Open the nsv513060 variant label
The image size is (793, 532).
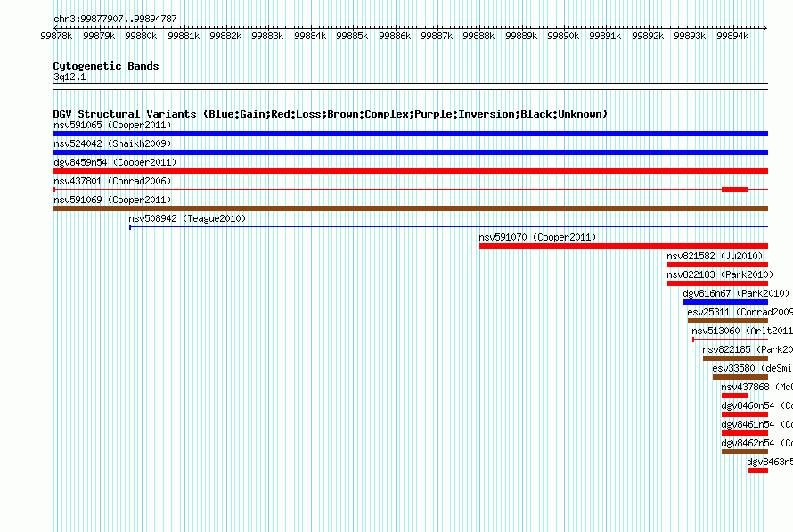(x=742, y=331)
